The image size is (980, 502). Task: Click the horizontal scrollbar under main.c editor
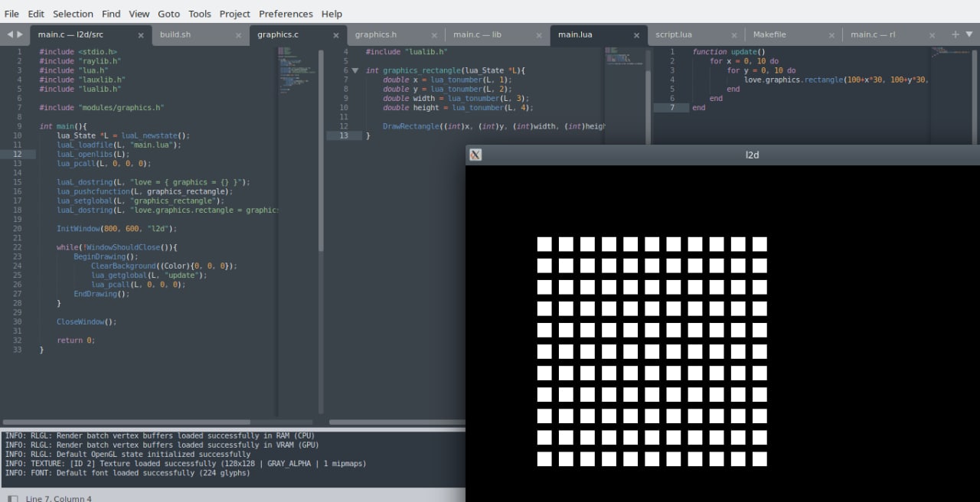126,422
